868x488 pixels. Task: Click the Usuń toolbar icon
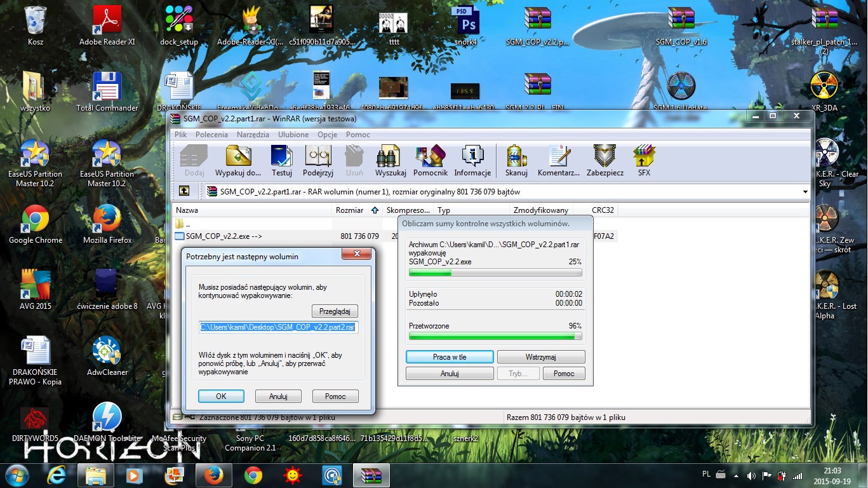354,161
